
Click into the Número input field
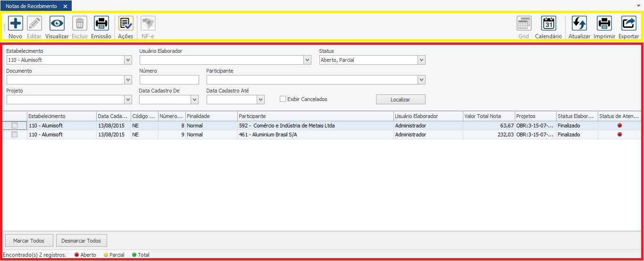pyautogui.click(x=169, y=80)
